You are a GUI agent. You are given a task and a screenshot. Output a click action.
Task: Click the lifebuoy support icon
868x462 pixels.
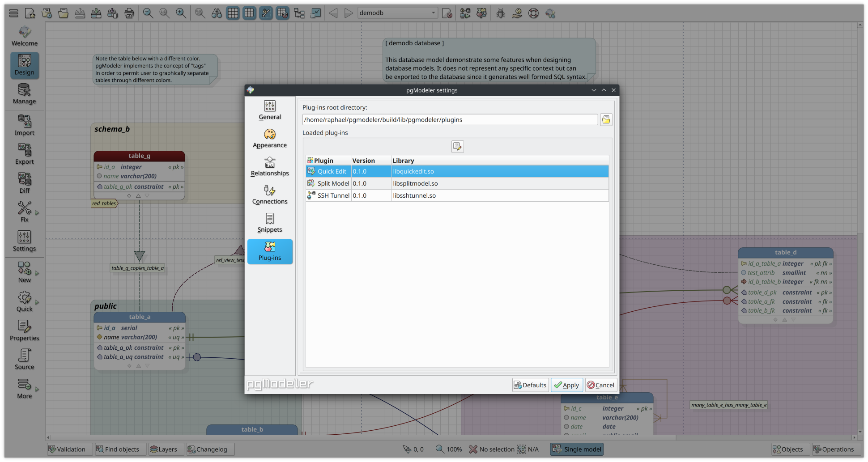[533, 13]
